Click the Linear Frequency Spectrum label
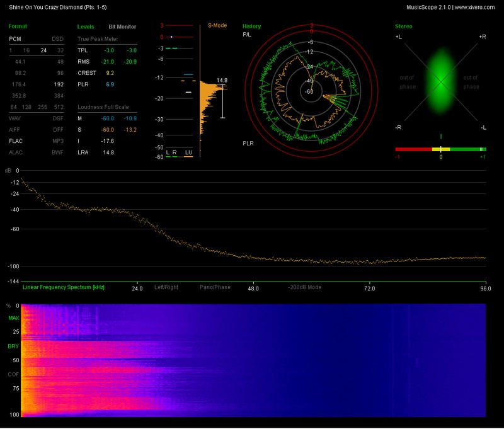Screen dimensions: 504x429 point(64,287)
